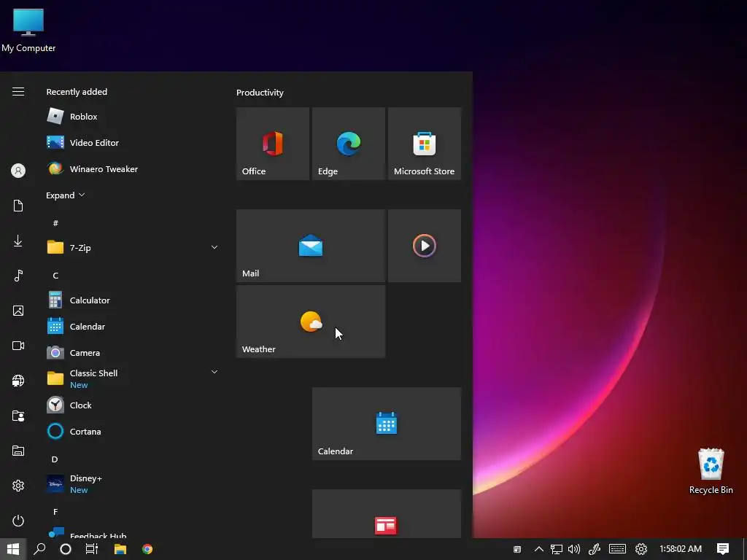Click the D letter header

pos(55,459)
